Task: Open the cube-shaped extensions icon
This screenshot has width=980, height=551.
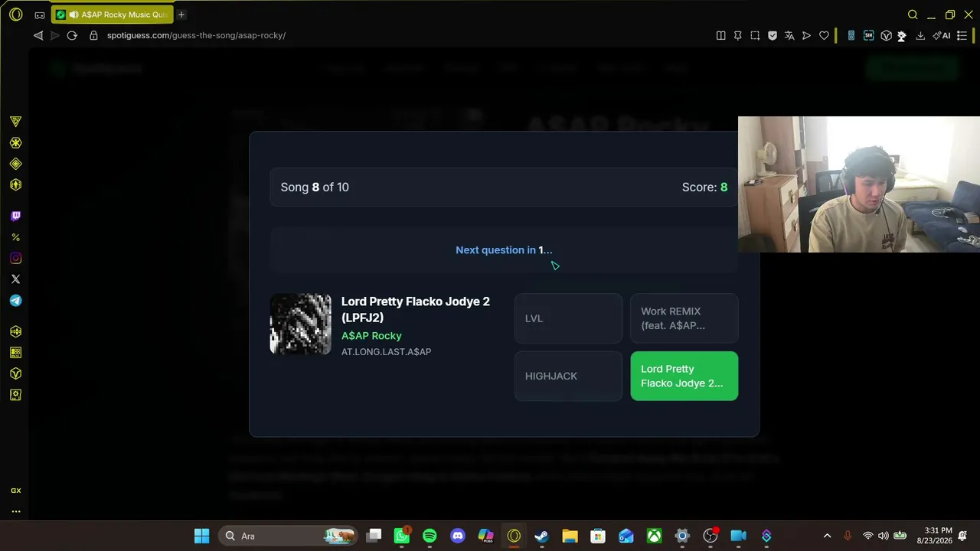Action: 886,35
